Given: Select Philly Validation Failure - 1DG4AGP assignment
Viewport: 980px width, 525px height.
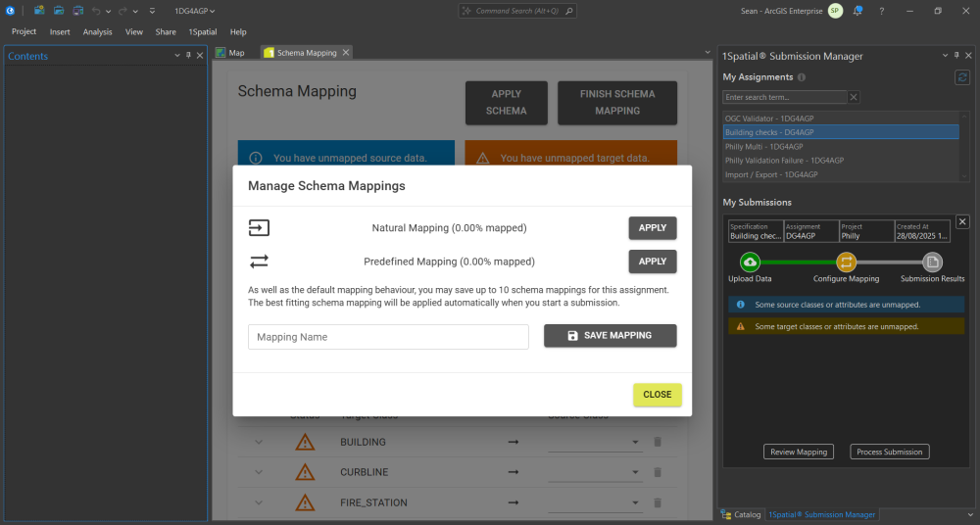Looking at the screenshot, I should coord(841,161).
